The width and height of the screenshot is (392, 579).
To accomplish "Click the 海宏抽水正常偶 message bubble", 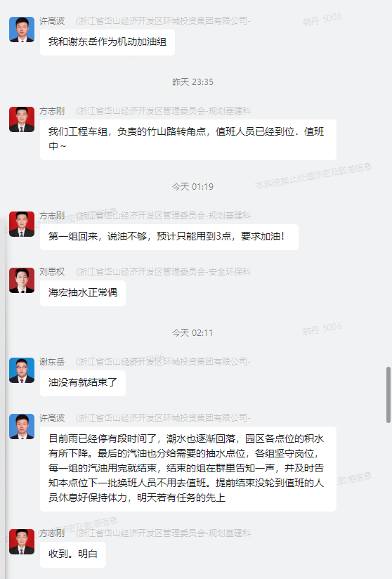I will coord(83,293).
